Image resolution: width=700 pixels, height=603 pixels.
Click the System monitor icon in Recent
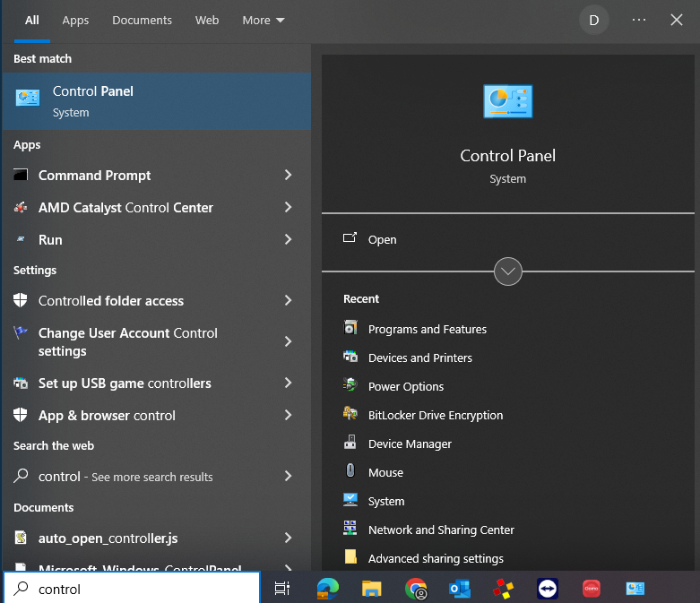pos(350,499)
